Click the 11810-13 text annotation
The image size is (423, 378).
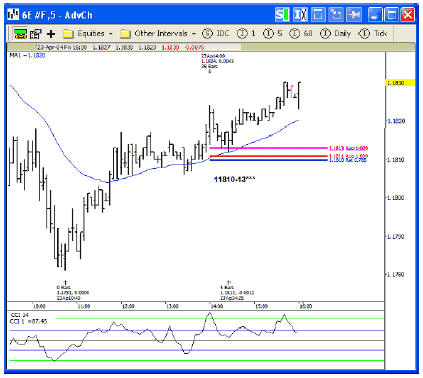click(x=234, y=179)
